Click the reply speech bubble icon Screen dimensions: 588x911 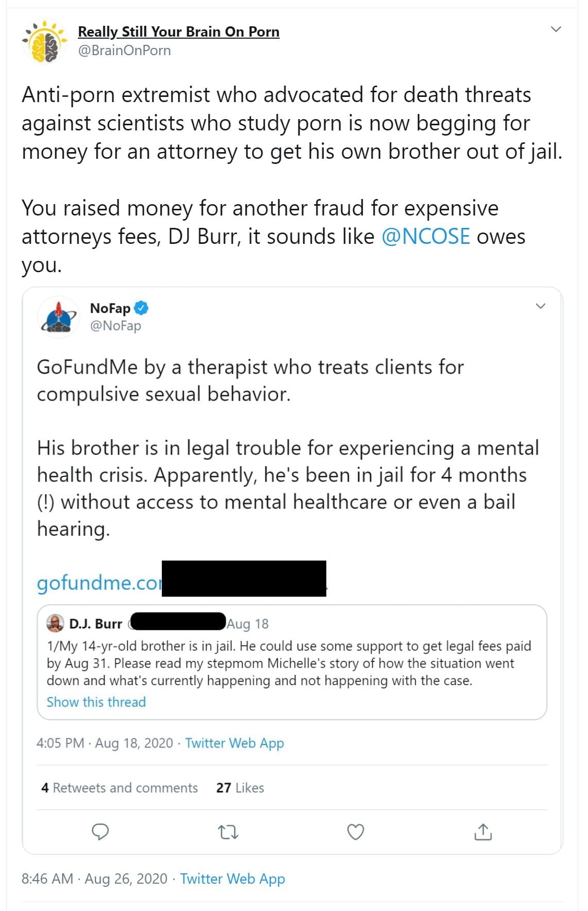click(100, 832)
